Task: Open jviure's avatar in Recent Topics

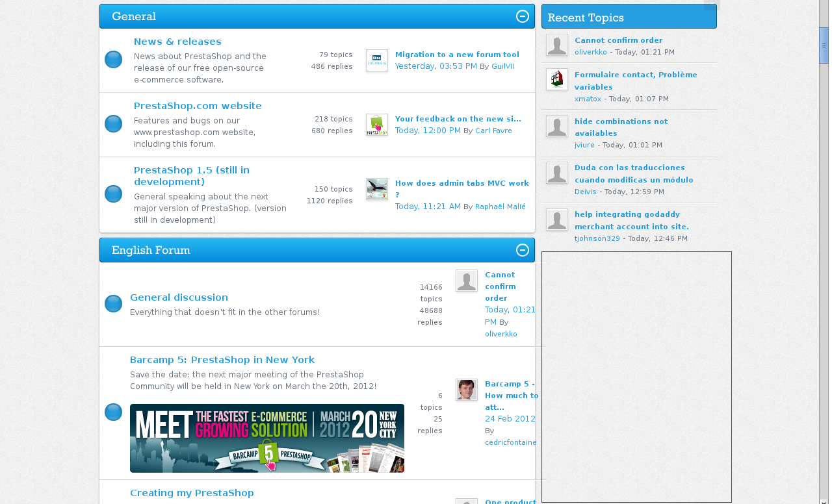Action: tap(557, 126)
